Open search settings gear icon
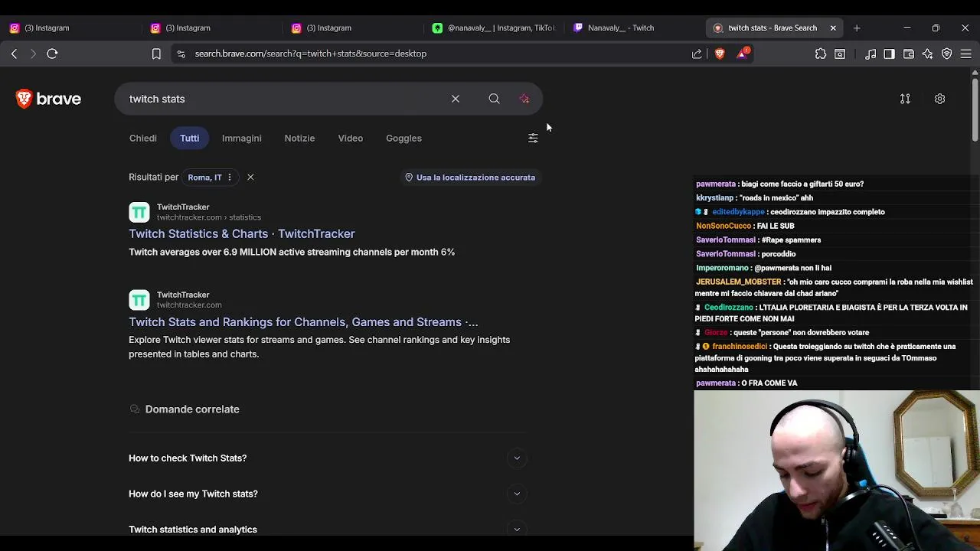This screenshot has height=551, width=980. pyautogui.click(x=939, y=99)
